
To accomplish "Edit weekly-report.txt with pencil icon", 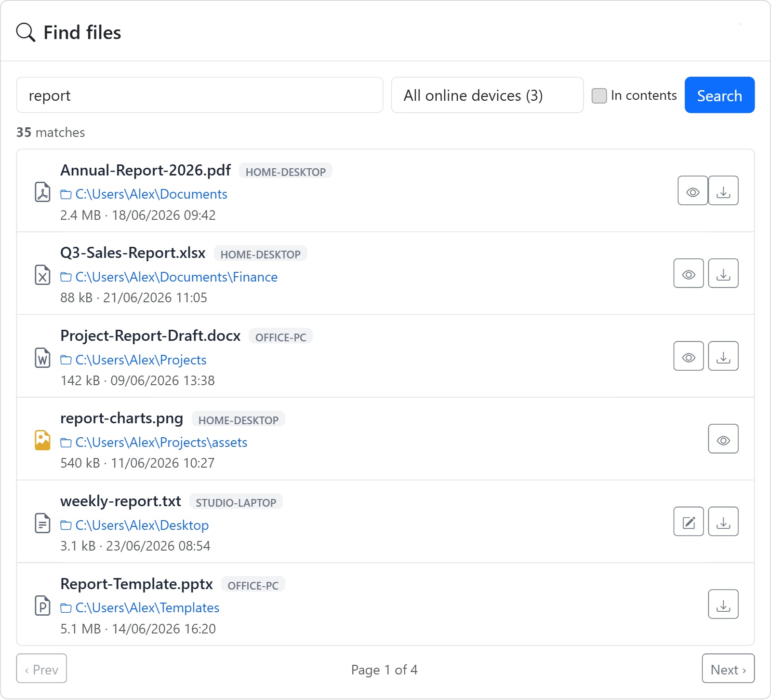I will pyautogui.click(x=689, y=521).
